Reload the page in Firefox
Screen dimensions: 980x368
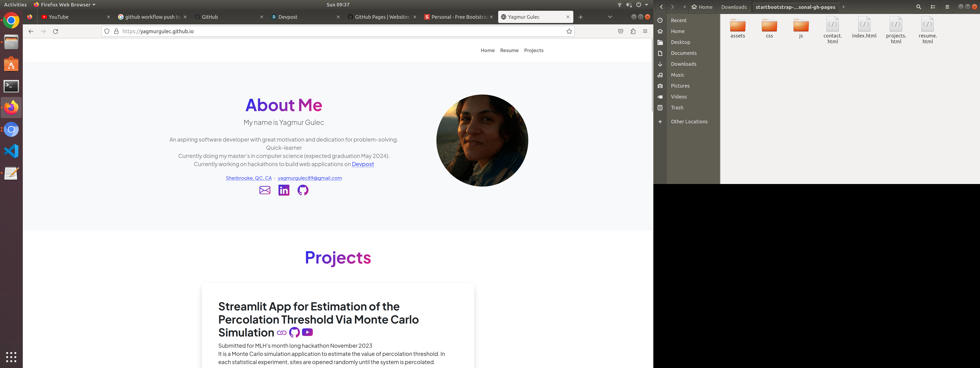pyautogui.click(x=55, y=31)
